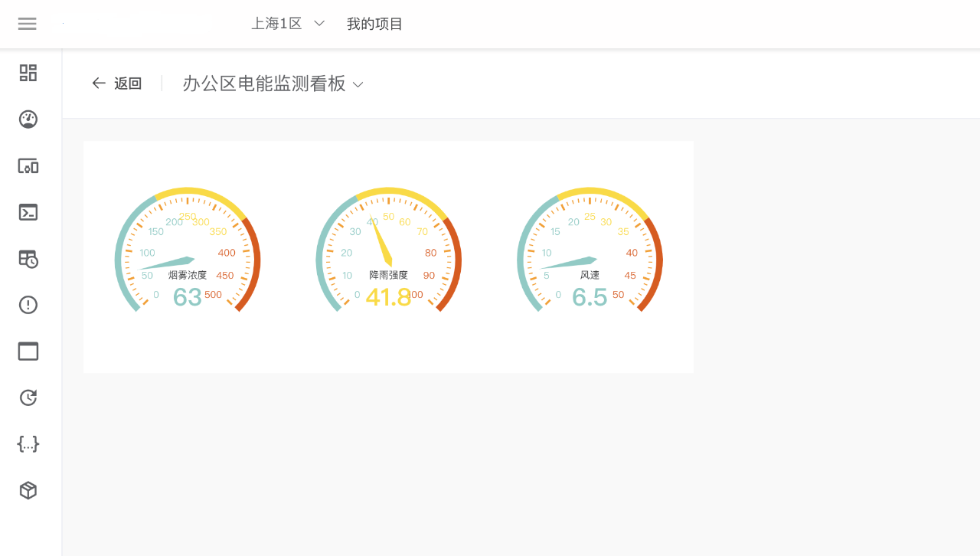Open the 我的项目 menu item

tap(374, 24)
